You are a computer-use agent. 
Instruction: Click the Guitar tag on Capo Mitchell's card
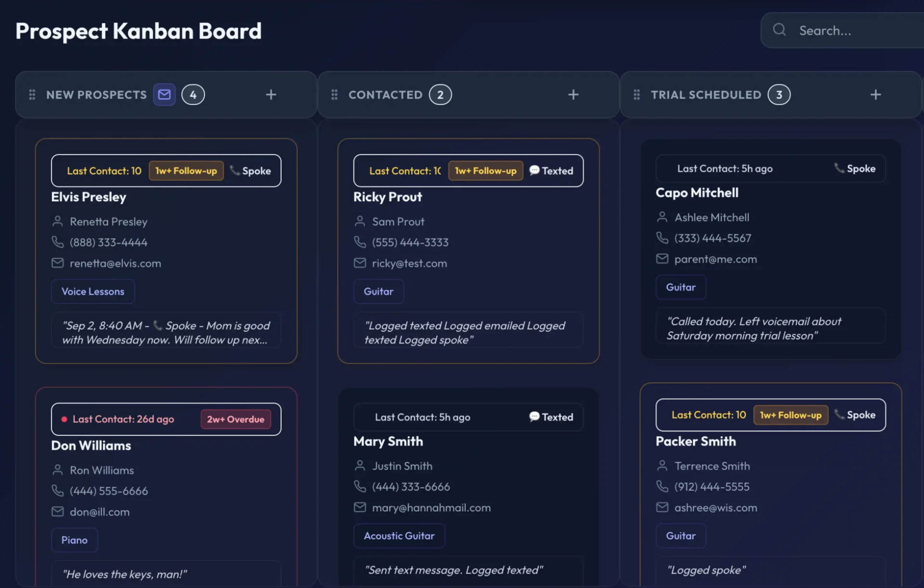(681, 287)
